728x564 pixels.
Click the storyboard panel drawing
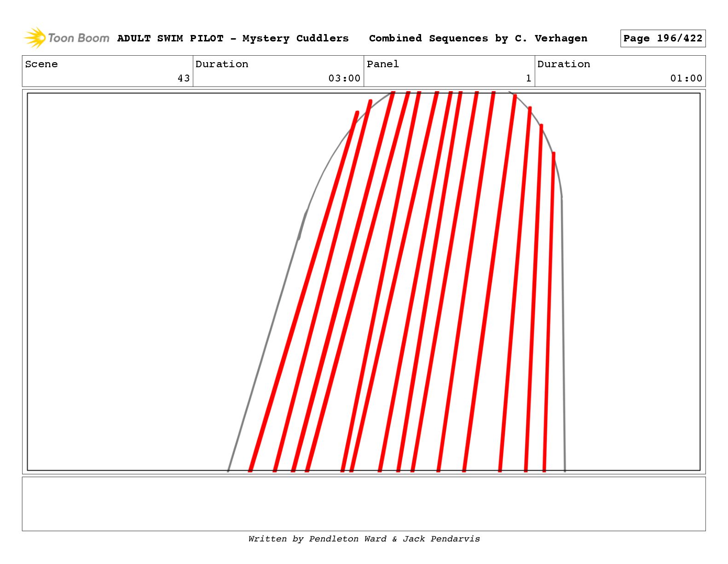[x=364, y=282]
